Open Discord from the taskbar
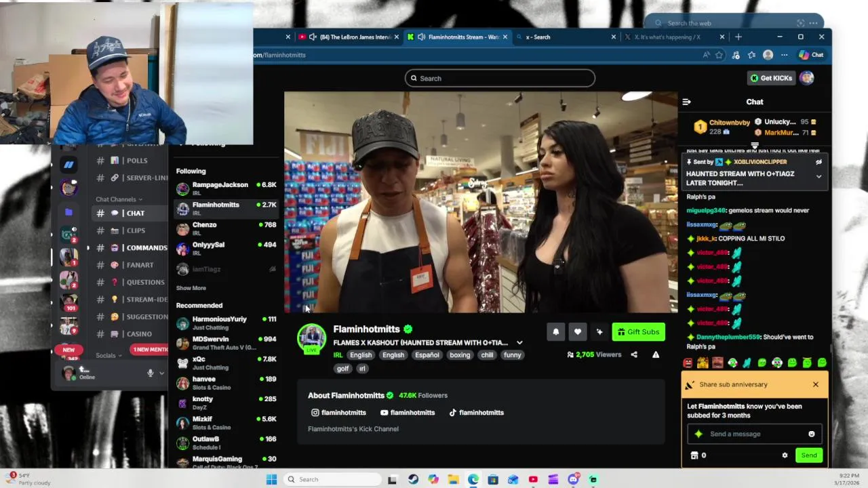Viewport: 868px width, 488px height. 573,479
